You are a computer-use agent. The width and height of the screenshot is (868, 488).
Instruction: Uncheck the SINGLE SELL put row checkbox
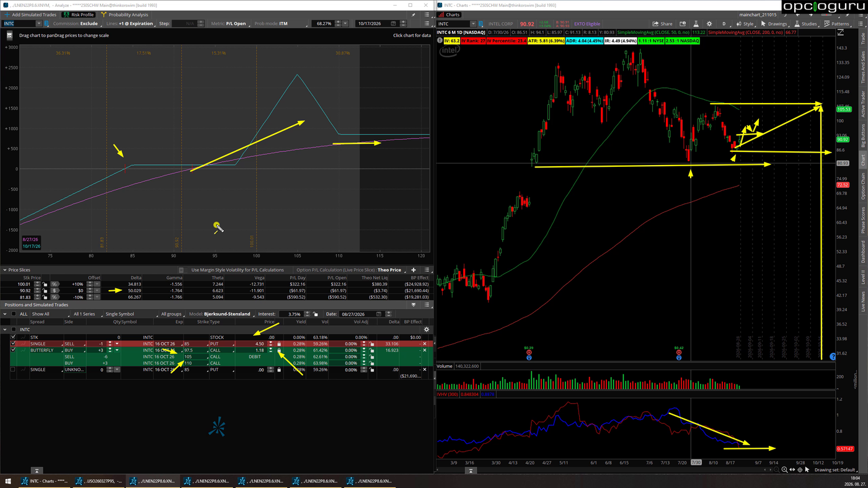(x=13, y=344)
